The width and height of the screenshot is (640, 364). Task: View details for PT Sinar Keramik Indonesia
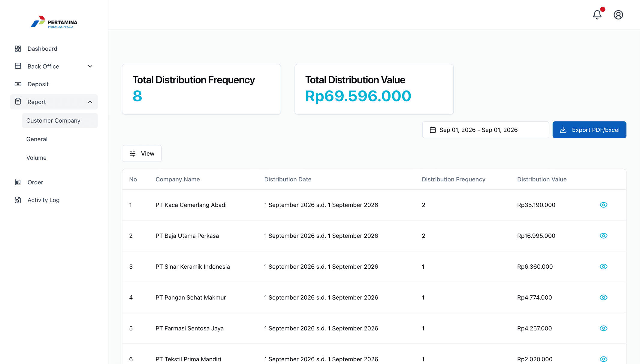(603, 267)
